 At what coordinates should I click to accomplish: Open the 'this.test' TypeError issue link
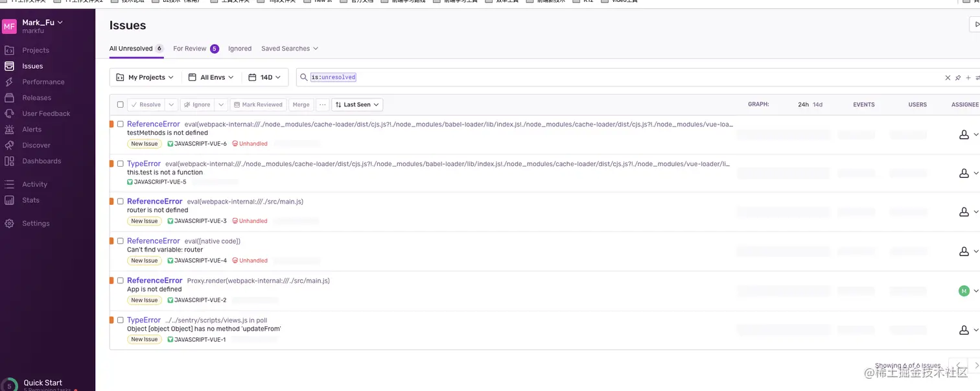pyautogui.click(x=144, y=163)
